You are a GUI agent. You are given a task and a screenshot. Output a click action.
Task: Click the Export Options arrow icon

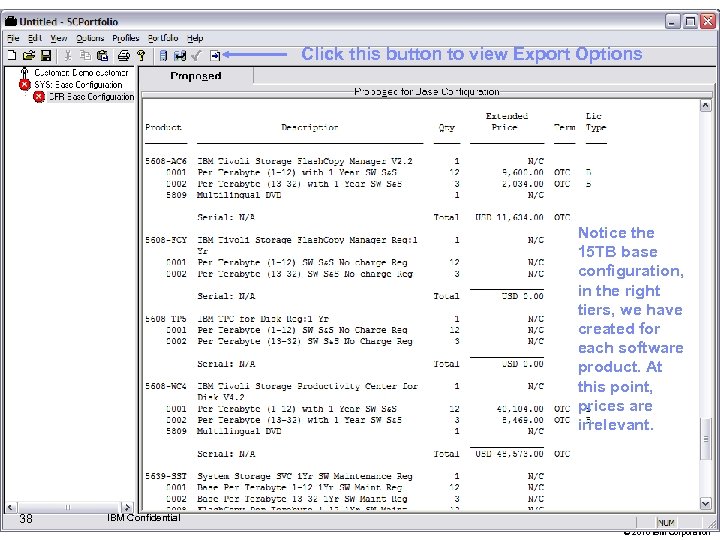tap(215, 56)
